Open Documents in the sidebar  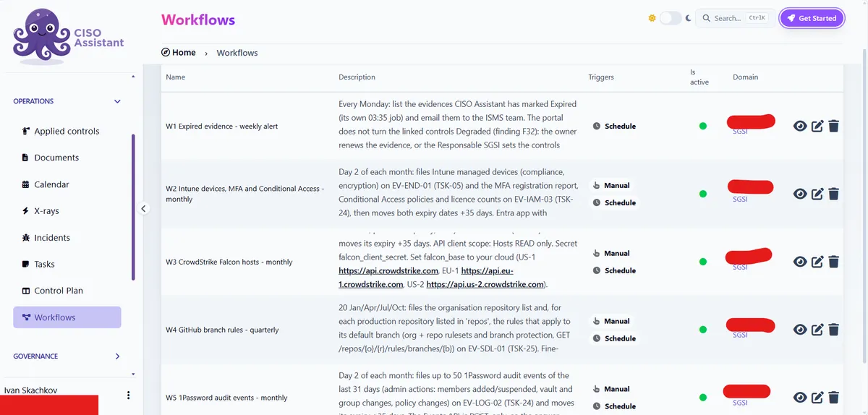coord(67,158)
